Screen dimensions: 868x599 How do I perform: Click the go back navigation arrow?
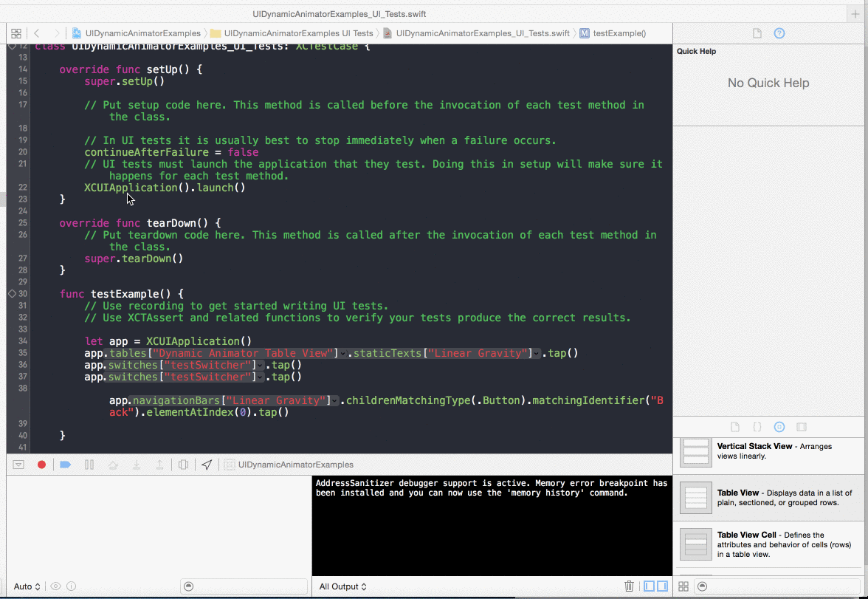[37, 33]
